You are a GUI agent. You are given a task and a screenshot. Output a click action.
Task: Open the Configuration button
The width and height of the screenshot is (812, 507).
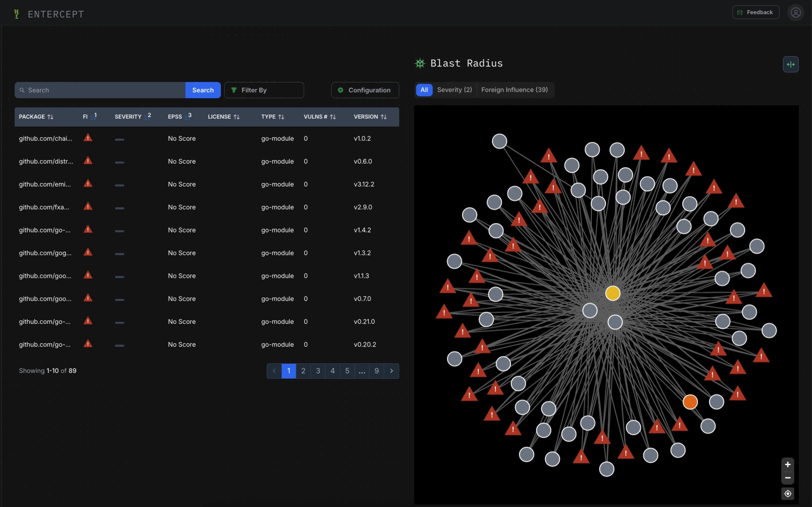365,90
